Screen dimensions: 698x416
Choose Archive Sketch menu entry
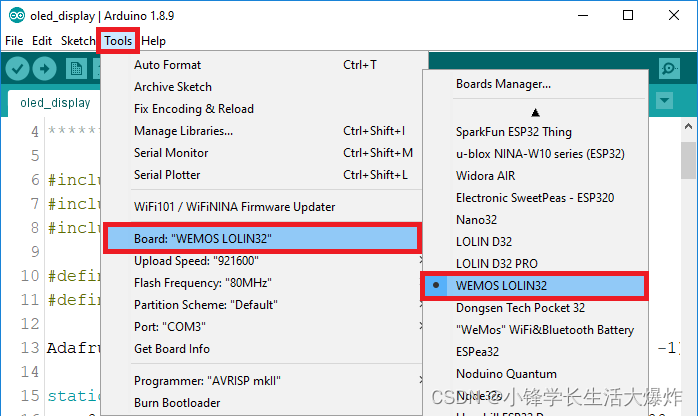(262, 87)
